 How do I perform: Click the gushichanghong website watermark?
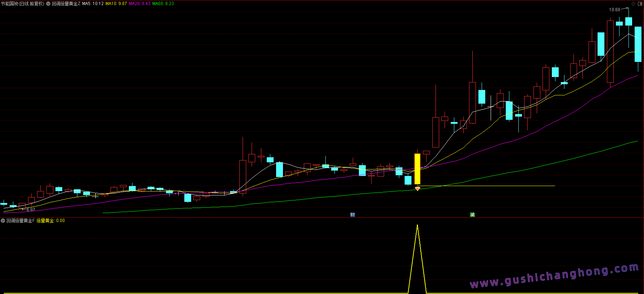pyautogui.click(x=554, y=276)
